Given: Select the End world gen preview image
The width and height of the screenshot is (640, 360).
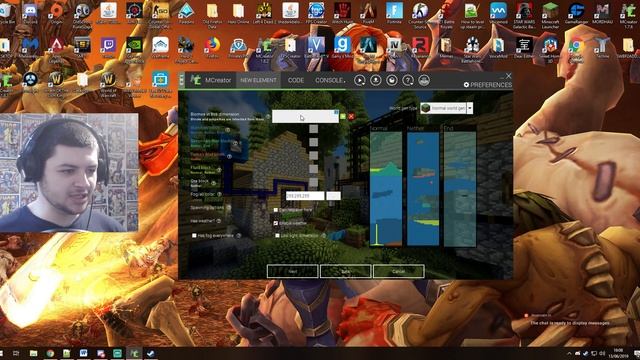Looking at the screenshot, I should click(x=460, y=189).
